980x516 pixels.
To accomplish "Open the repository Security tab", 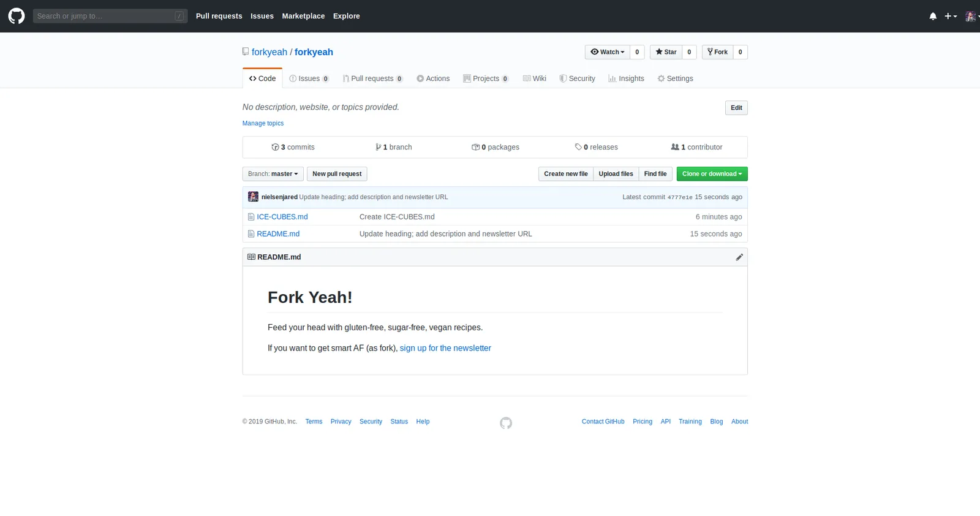I will click(x=577, y=78).
